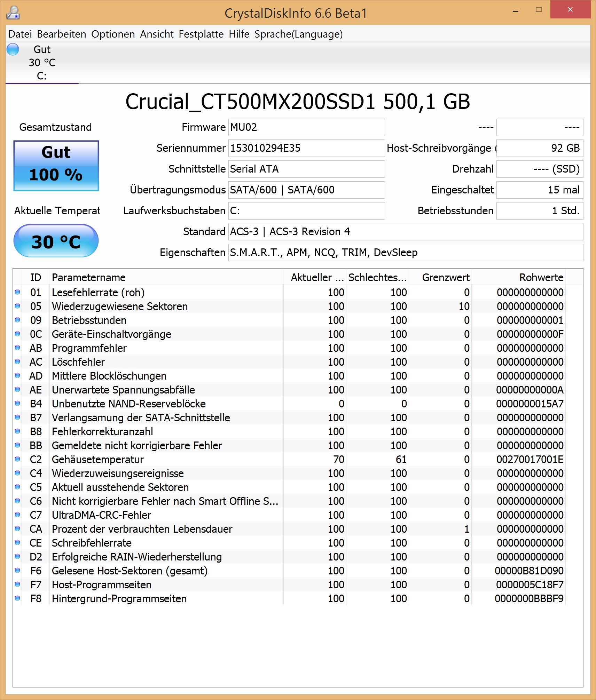Click status dot of Unbenutzte NAND-Reserveblöcke row
This screenshot has width=596, height=700.
(x=17, y=404)
